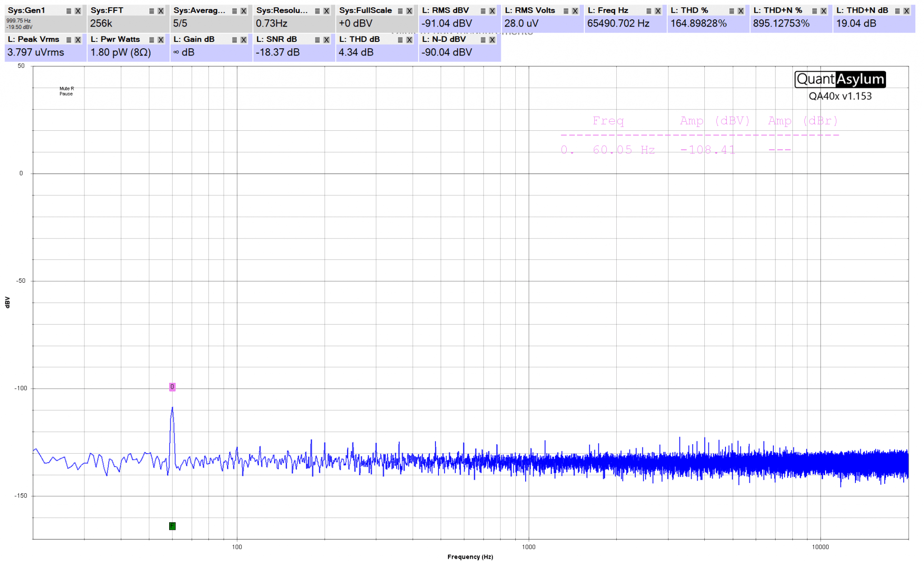Close the L: THD+N dB tile

[906, 11]
